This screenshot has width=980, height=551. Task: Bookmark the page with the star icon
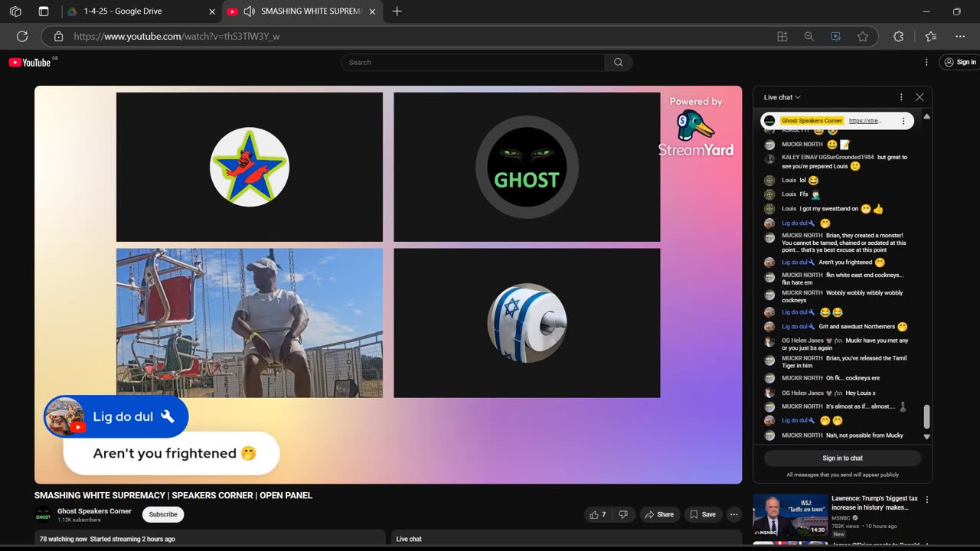coord(863,36)
